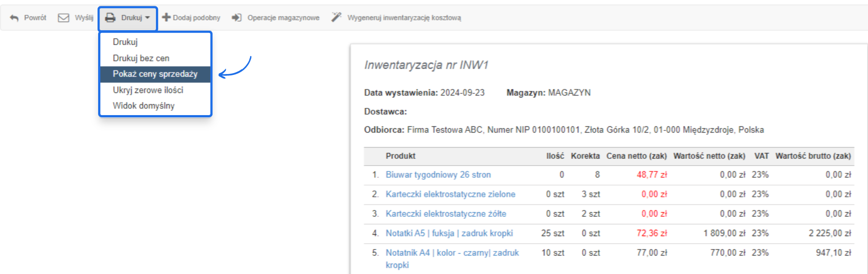Screen dimensions: 868x274
Task: Click the 10 szt quantity cell
Action: (553, 253)
